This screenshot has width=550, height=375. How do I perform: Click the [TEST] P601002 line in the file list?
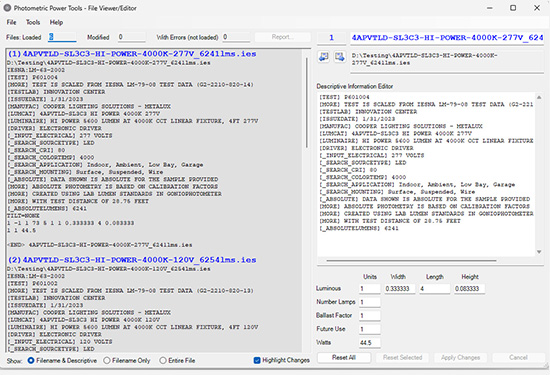[x=32, y=283]
